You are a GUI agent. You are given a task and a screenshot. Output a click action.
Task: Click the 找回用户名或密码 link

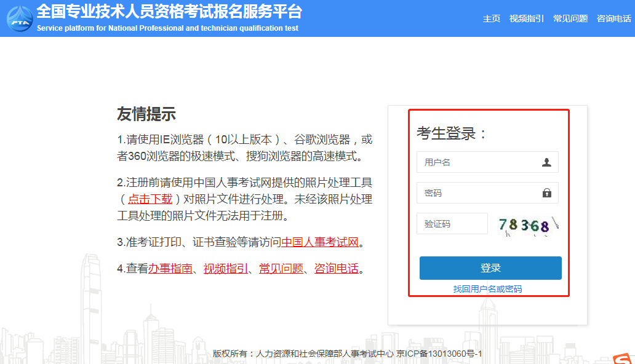(487, 289)
